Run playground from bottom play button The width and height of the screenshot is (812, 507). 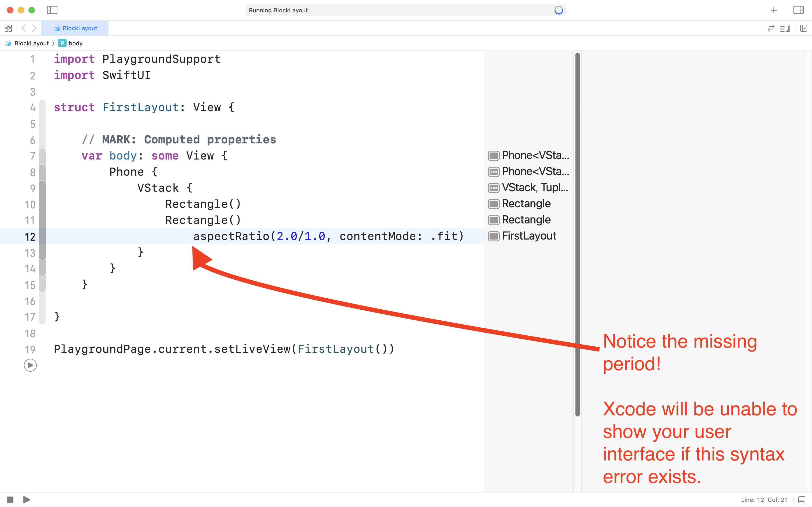pyautogui.click(x=27, y=500)
